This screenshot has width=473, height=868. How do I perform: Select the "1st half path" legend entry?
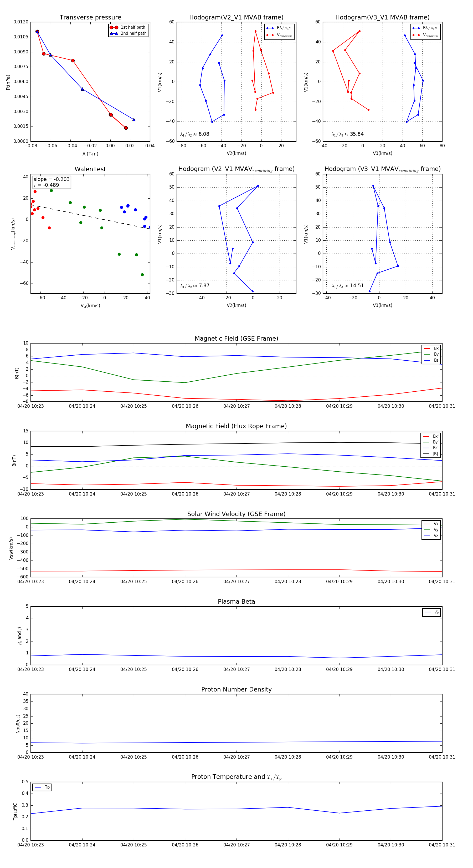pos(128,27)
